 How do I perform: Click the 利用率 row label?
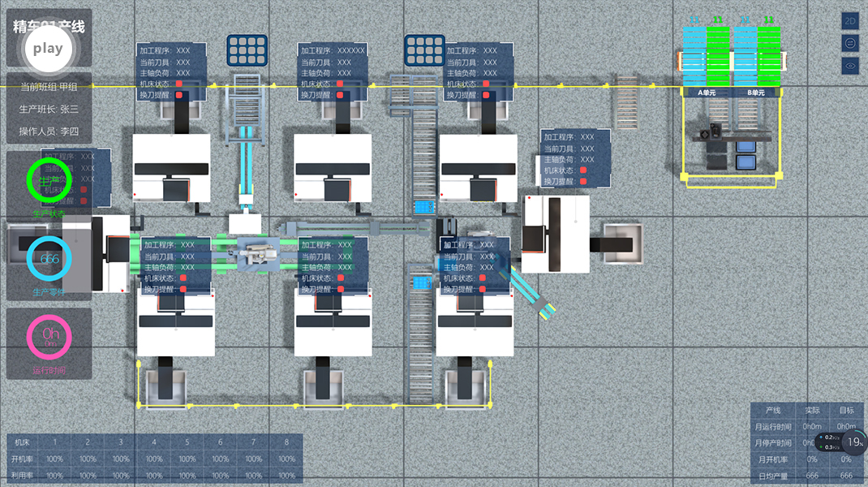click(x=22, y=476)
